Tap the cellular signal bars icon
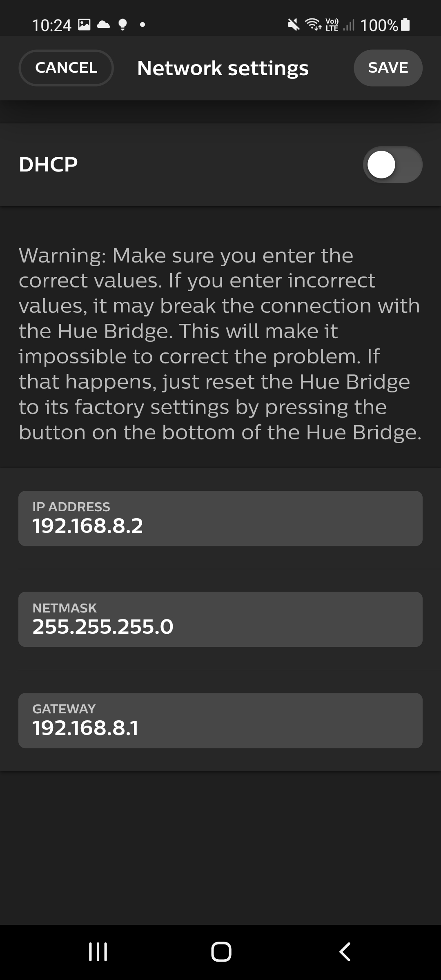 (349, 25)
